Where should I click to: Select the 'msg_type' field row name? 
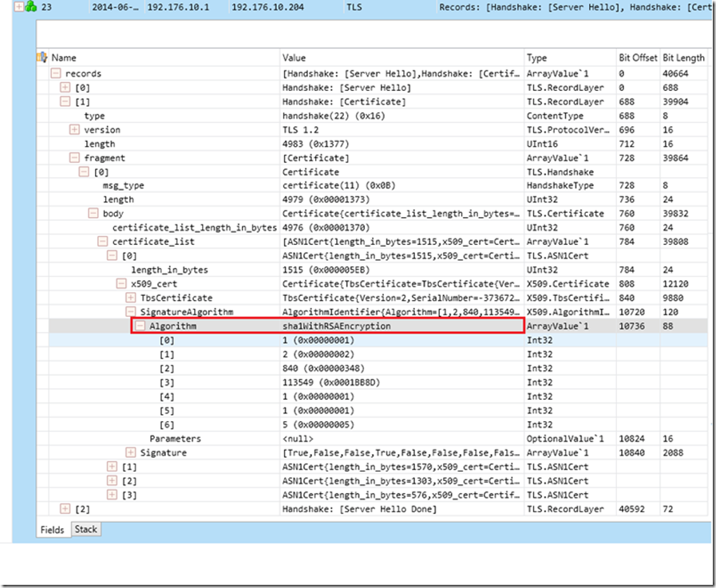(x=123, y=185)
